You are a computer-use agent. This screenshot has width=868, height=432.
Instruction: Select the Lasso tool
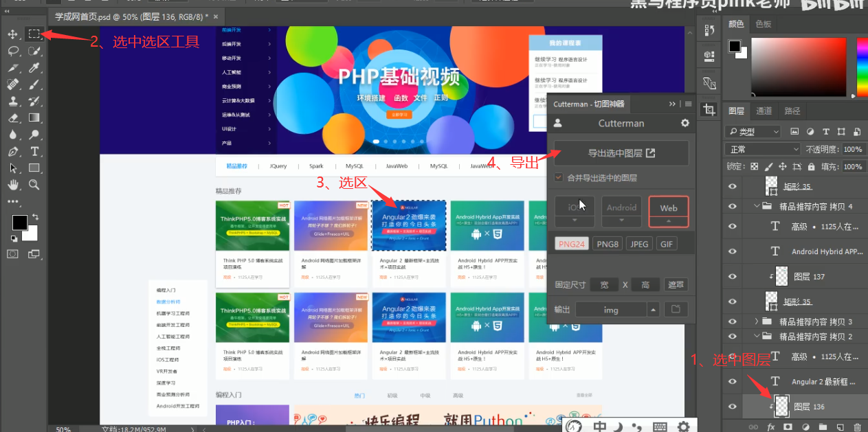coord(12,51)
